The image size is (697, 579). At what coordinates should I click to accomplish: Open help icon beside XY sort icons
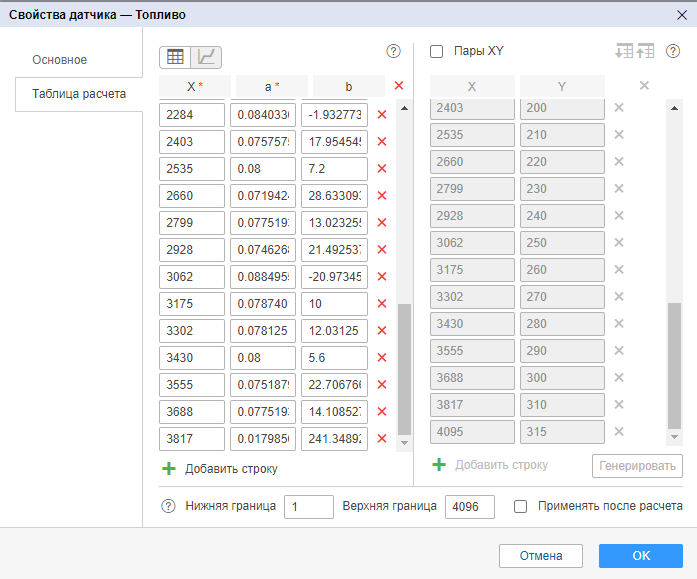click(673, 52)
